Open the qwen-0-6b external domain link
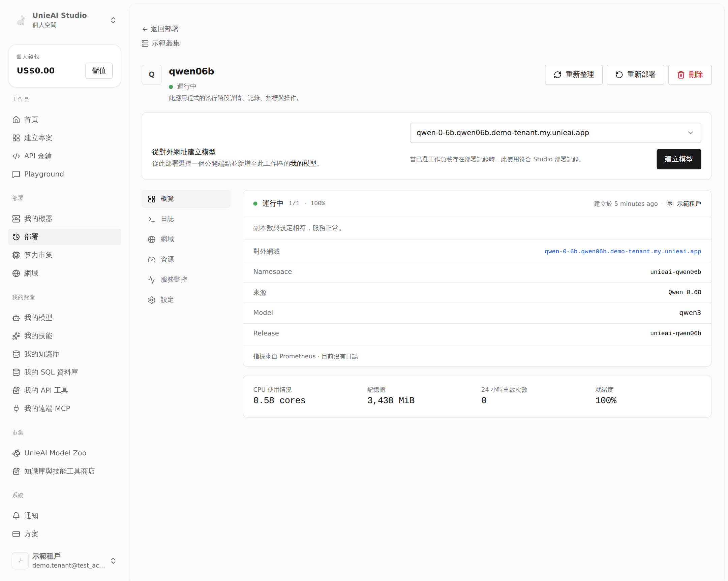 click(x=623, y=251)
